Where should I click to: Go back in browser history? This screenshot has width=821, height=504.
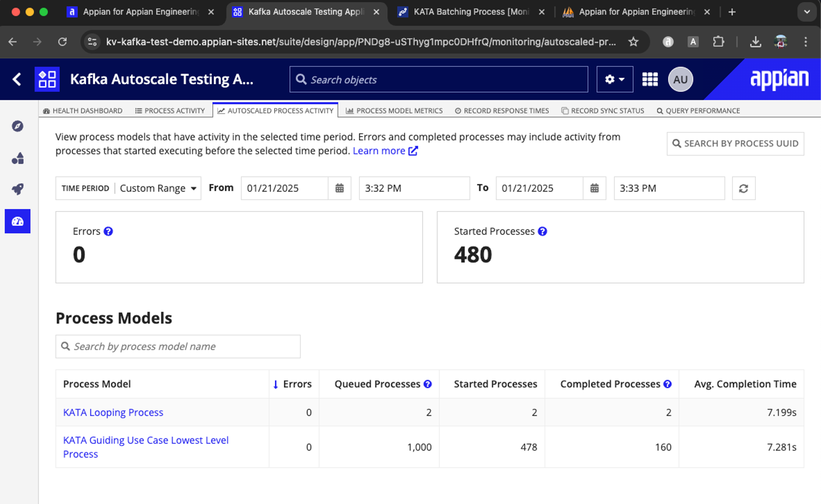point(13,42)
